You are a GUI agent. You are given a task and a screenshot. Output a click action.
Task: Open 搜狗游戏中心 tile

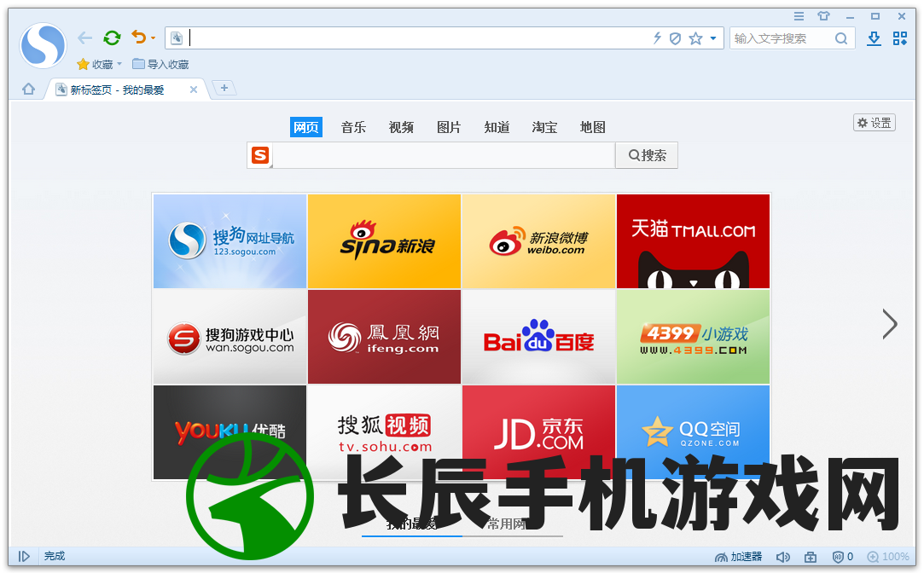230,337
